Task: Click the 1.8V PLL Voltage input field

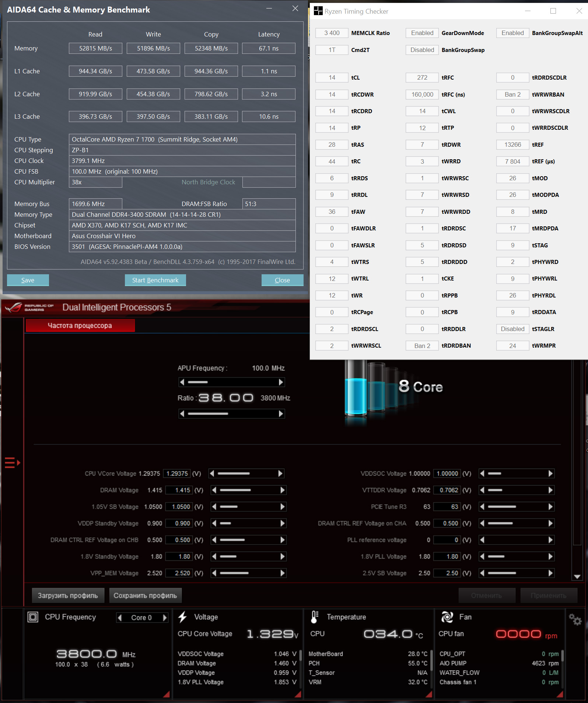Action: click(x=447, y=556)
